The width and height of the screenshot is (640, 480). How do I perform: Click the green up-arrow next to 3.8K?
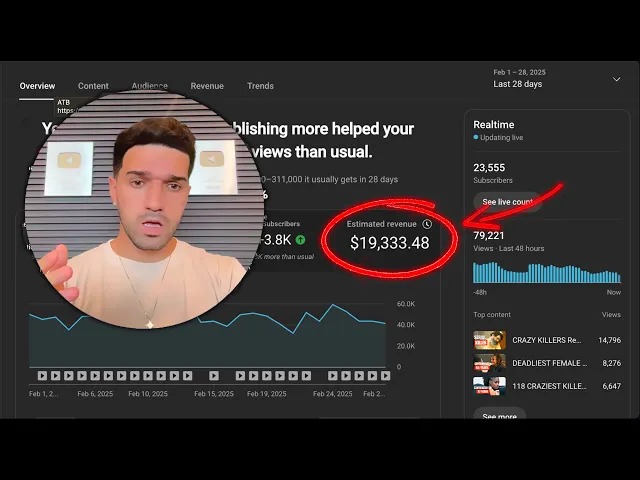(300, 240)
